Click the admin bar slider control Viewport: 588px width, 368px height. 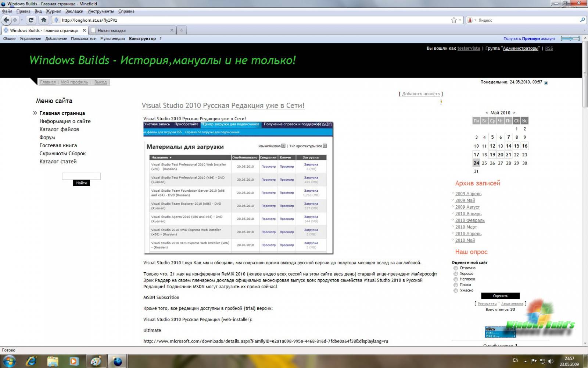tap(570, 39)
